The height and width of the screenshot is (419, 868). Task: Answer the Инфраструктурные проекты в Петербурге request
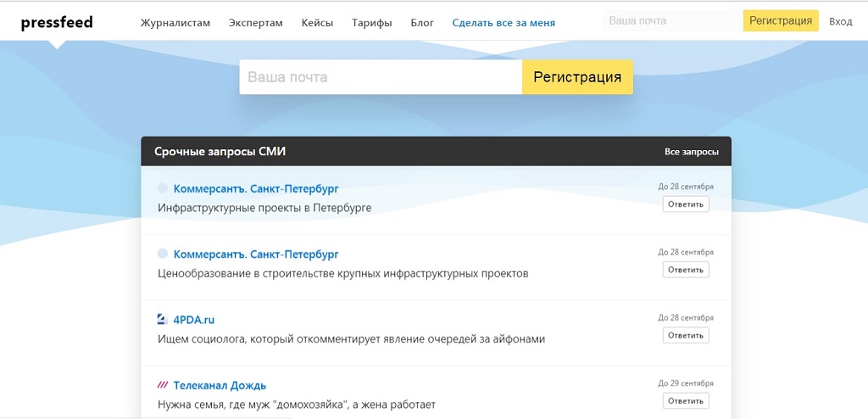685,204
